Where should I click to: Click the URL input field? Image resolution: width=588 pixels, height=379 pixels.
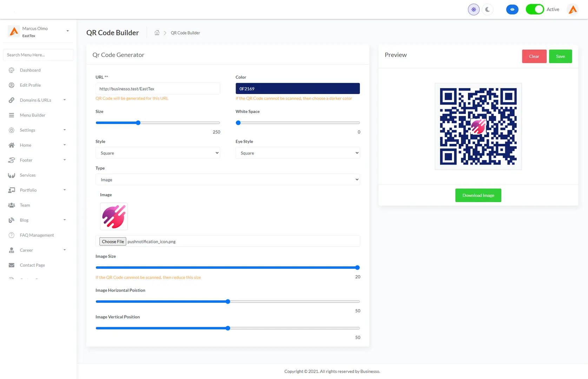click(x=158, y=89)
